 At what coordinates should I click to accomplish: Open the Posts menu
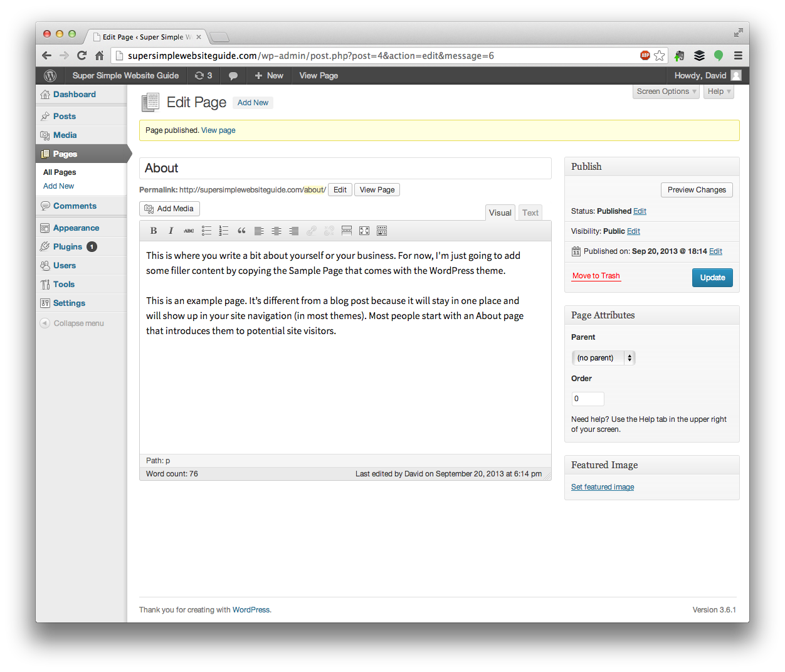click(81, 117)
